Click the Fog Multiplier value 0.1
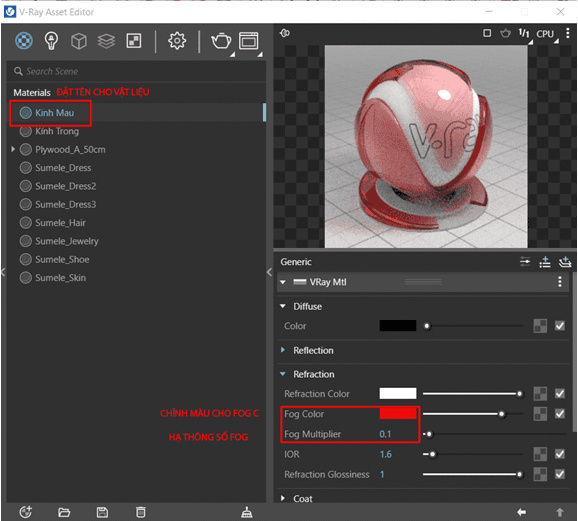 pos(385,434)
